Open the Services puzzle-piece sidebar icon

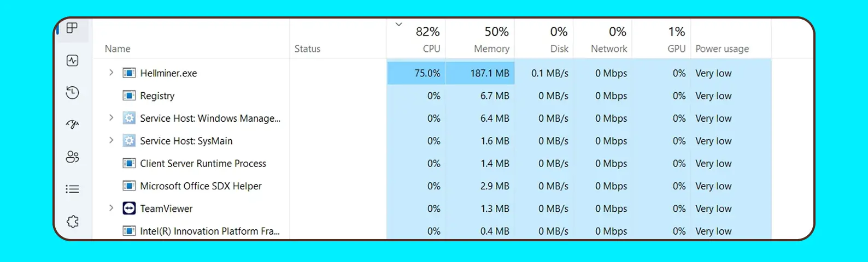pos(72,222)
